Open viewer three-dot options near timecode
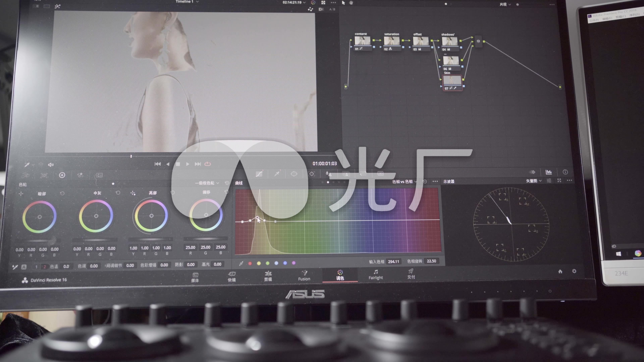The image size is (644, 362). click(x=333, y=3)
